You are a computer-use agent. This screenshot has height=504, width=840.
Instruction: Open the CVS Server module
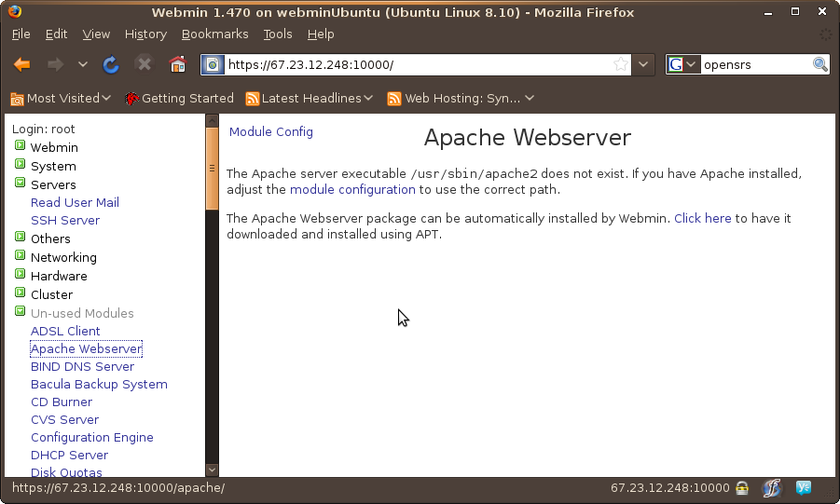click(65, 419)
